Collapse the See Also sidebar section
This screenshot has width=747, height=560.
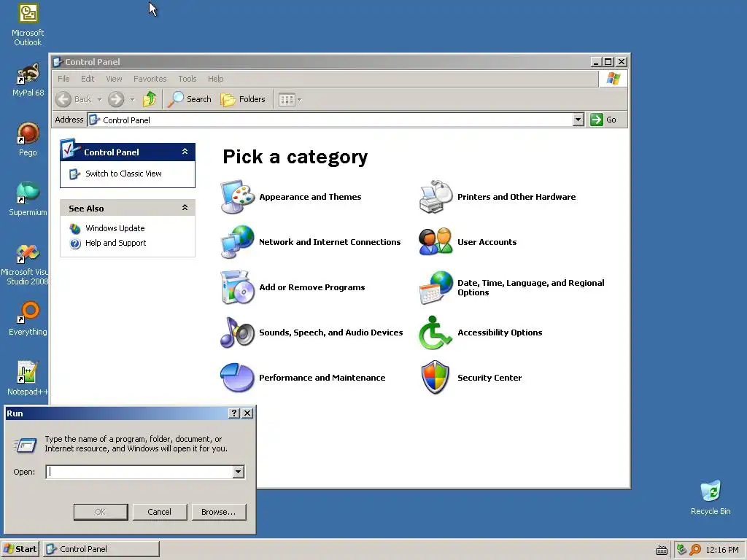185,208
